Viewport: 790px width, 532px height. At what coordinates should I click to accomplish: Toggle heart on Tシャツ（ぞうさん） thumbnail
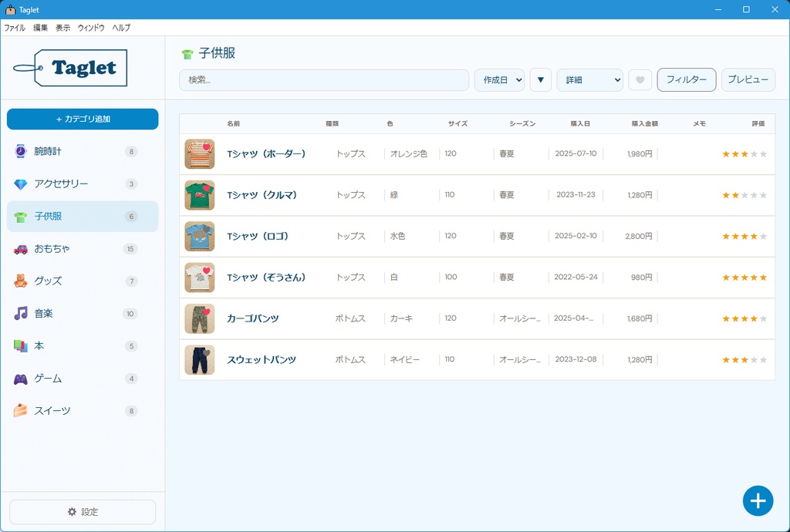tap(206, 271)
